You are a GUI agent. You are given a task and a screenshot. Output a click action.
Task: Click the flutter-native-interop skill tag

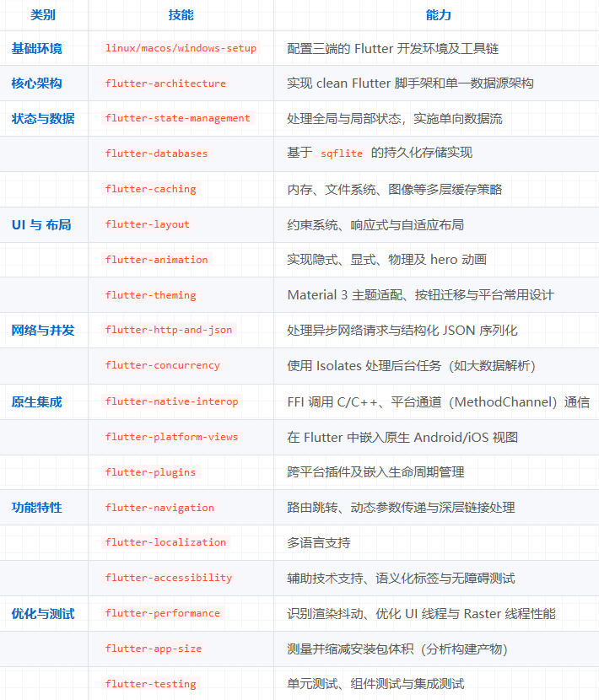click(171, 401)
